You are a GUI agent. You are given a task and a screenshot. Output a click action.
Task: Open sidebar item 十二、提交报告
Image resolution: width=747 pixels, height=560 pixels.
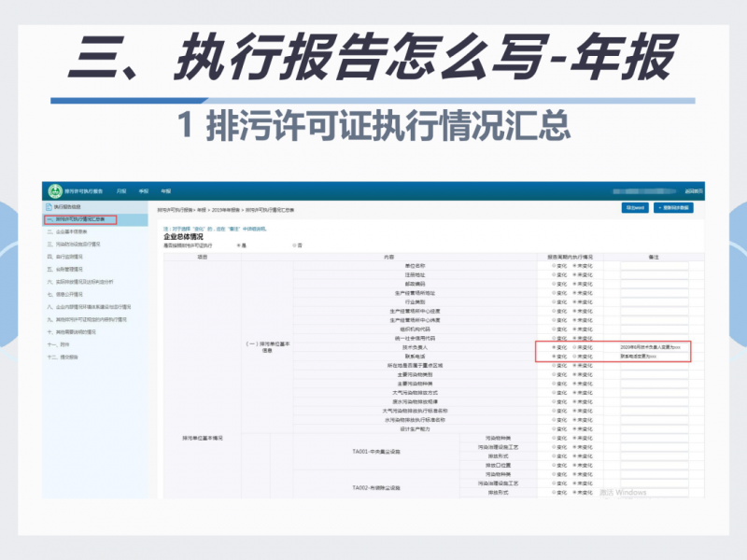(x=63, y=357)
